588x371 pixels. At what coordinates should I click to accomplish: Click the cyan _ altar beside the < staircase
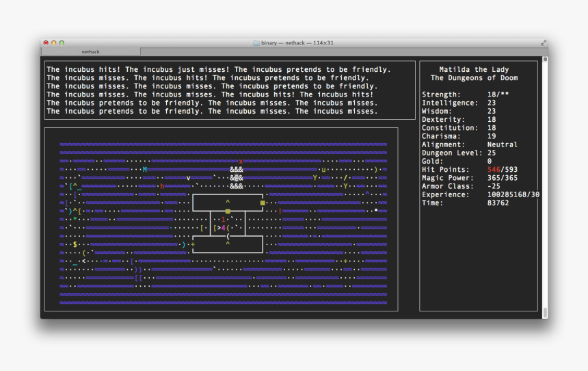pos(75,264)
